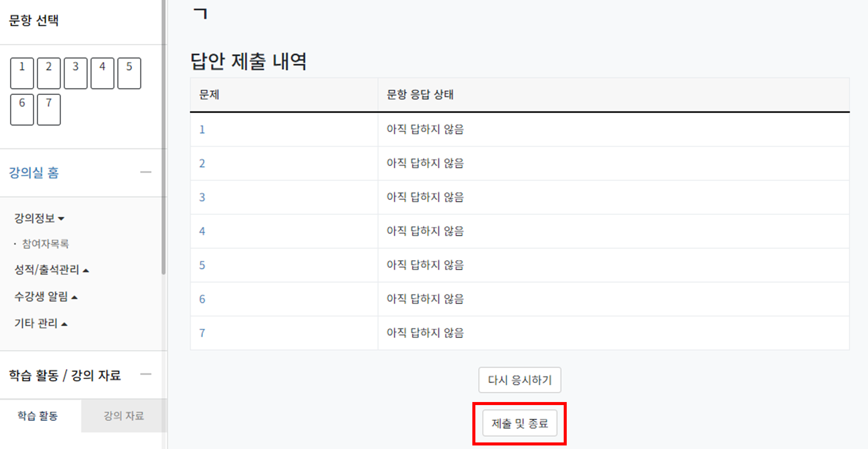Expand the 성적/출석관리 menu
The height and width of the screenshot is (449, 868).
pyautogui.click(x=51, y=270)
